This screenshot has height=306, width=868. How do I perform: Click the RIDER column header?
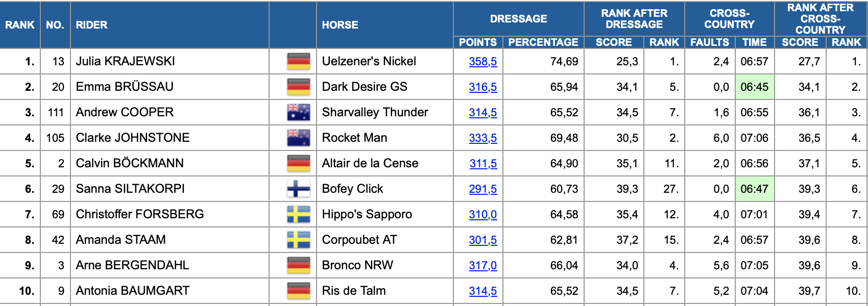[91, 25]
